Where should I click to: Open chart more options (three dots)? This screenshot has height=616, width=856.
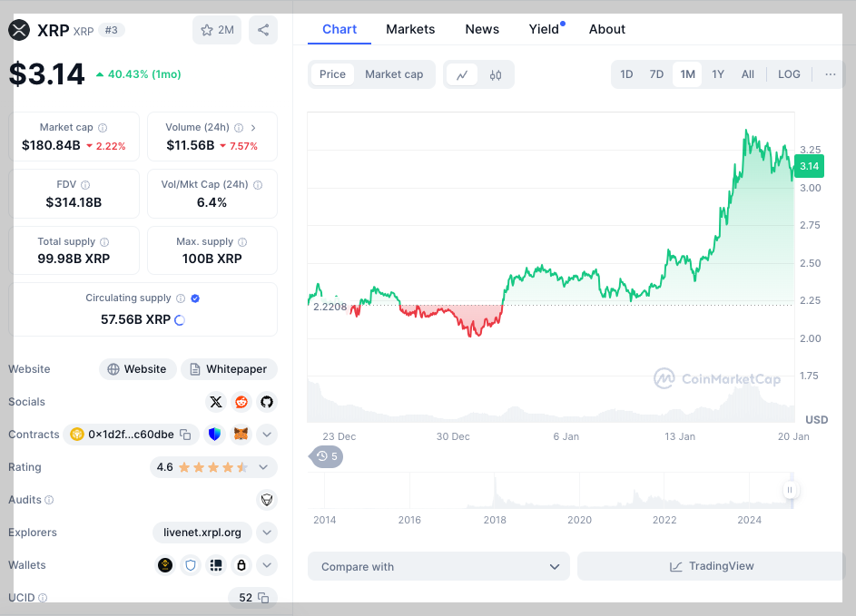pyautogui.click(x=831, y=74)
